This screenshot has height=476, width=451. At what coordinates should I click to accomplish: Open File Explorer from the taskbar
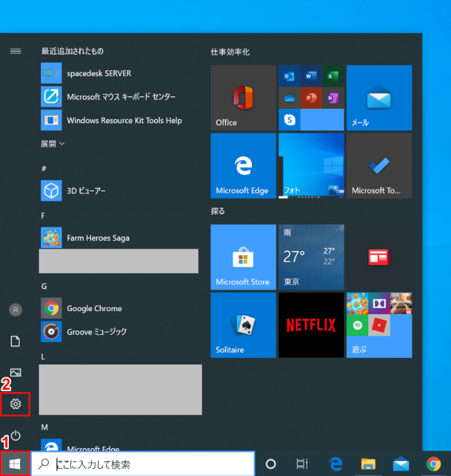[368, 464]
